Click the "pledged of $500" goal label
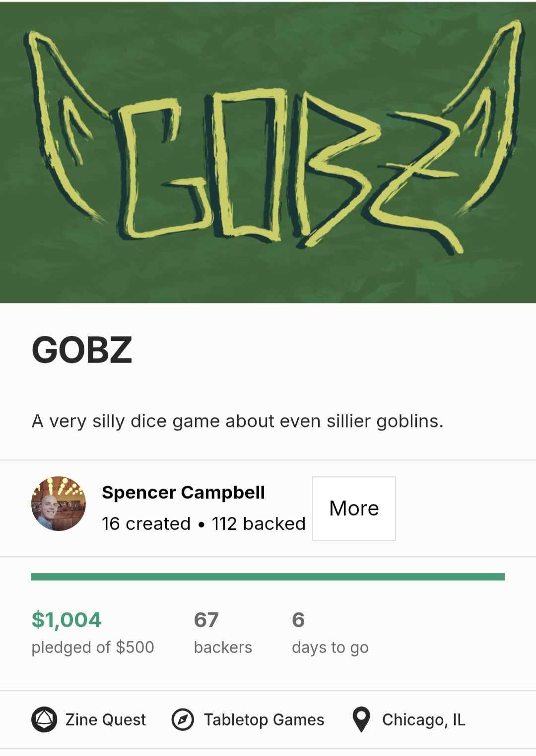 click(x=93, y=647)
